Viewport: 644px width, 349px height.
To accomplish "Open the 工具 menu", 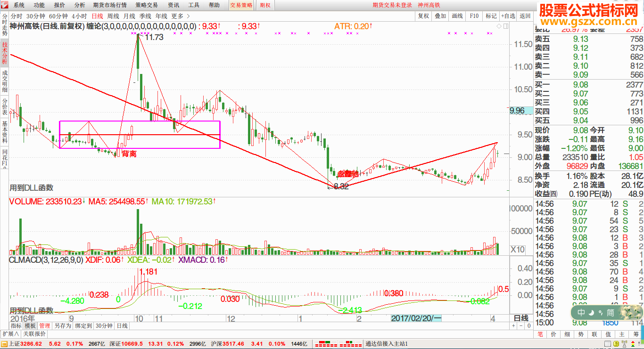I will click(x=194, y=5).
